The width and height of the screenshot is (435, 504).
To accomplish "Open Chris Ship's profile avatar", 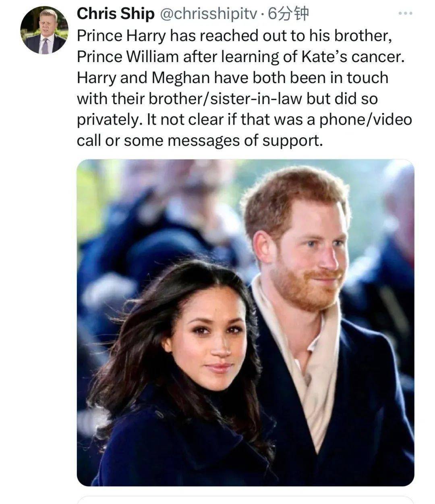I will click(44, 31).
